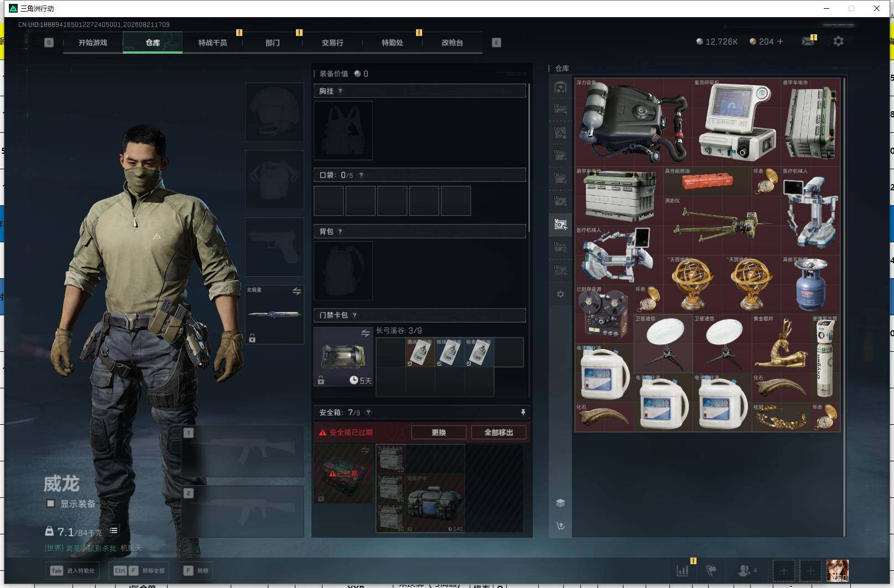Click the empty chest rig slot
The image size is (894, 588).
(x=343, y=131)
